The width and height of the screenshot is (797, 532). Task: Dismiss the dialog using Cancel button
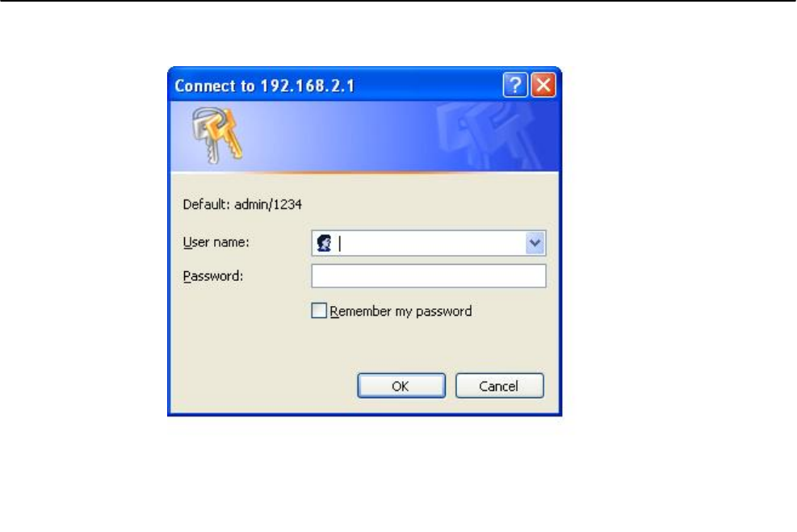coord(499,386)
